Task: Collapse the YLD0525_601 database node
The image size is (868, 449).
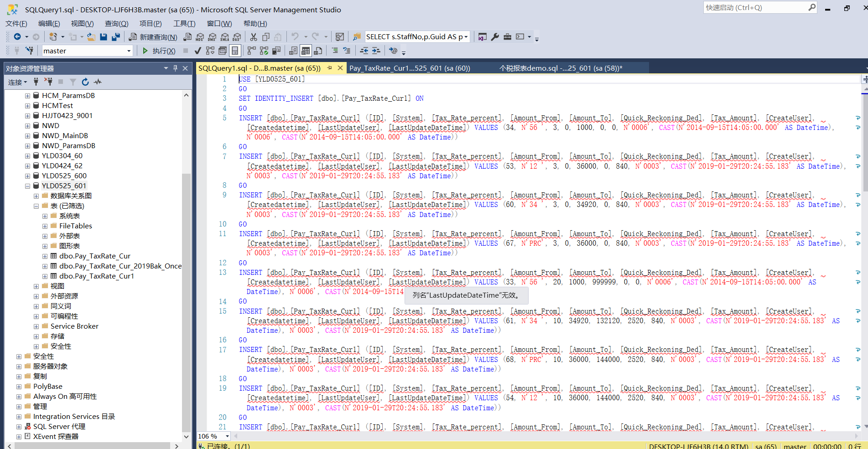Action: 27,186
